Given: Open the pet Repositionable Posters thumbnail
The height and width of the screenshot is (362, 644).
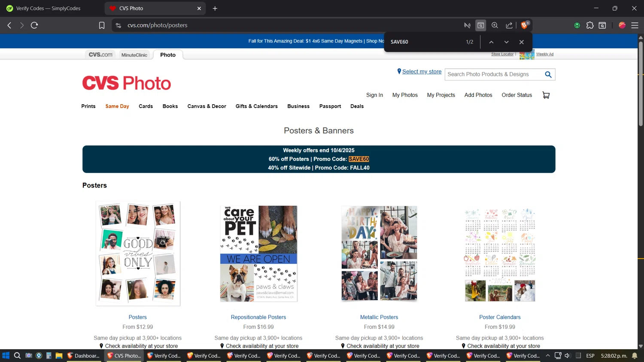Looking at the screenshot, I should coord(258,253).
